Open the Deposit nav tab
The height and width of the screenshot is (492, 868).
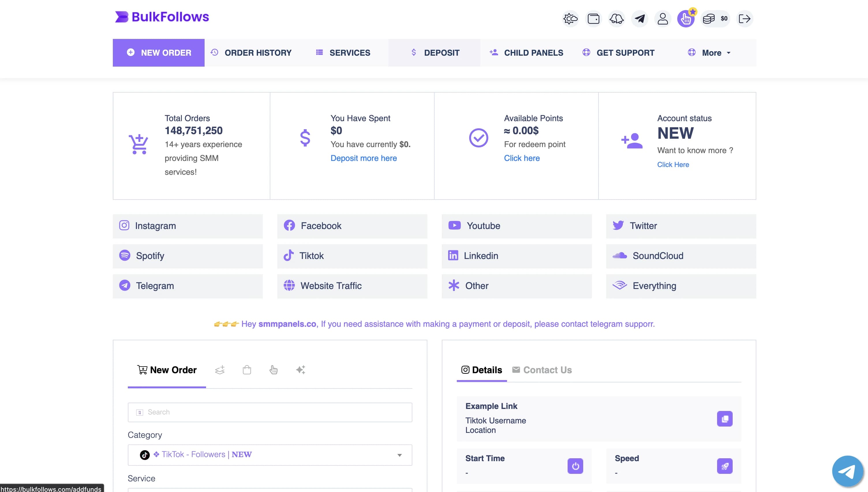(434, 53)
